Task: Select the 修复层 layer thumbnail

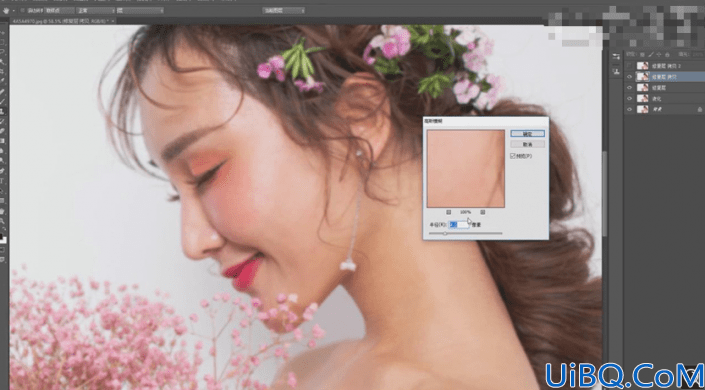Action: coord(643,88)
